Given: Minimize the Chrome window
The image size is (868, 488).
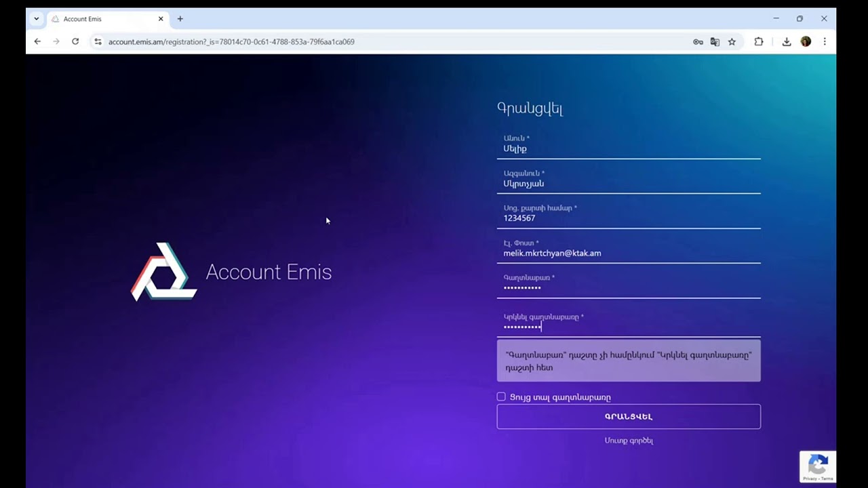Looking at the screenshot, I should [776, 19].
